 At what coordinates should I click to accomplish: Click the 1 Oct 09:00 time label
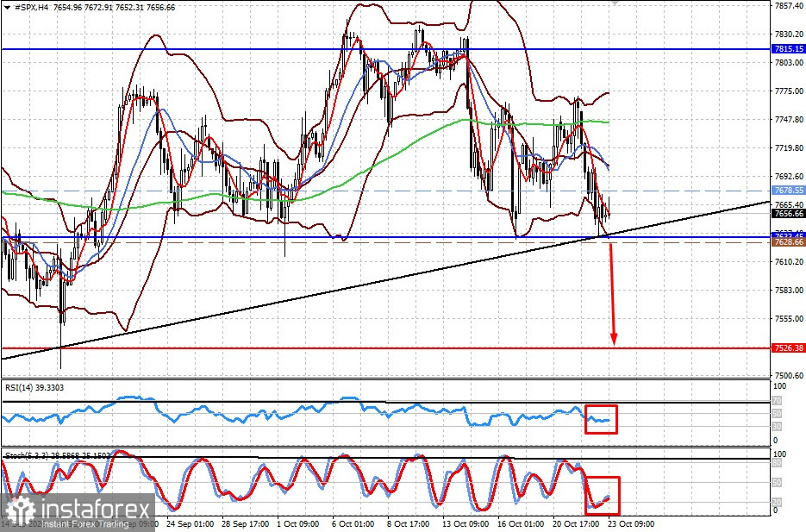click(298, 523)
